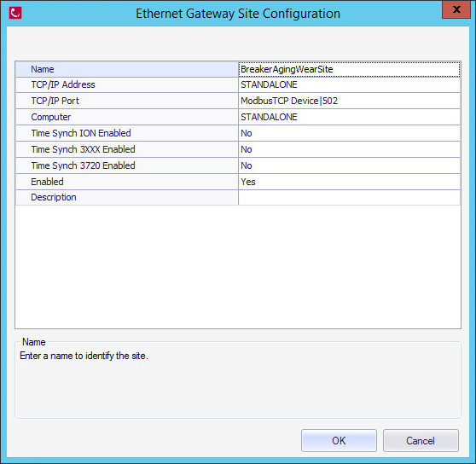This screenshot has height=464, width=476.
Task: Change the Enabled setting showing Yes
Action: (349, 182)
